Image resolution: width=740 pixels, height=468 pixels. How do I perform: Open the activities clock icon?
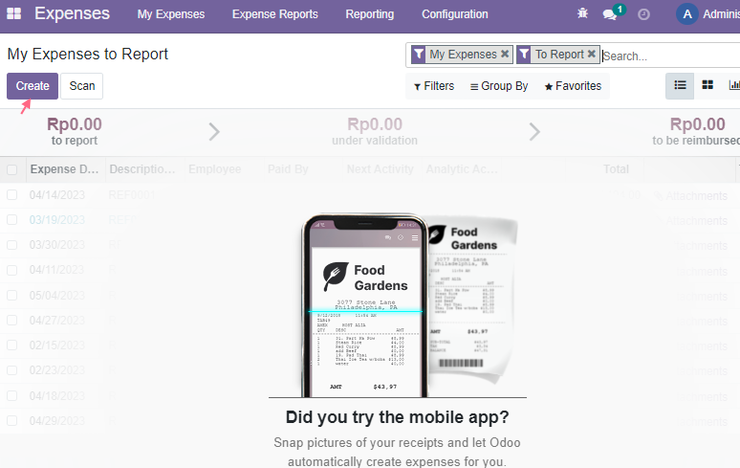[x=643, y=15]
